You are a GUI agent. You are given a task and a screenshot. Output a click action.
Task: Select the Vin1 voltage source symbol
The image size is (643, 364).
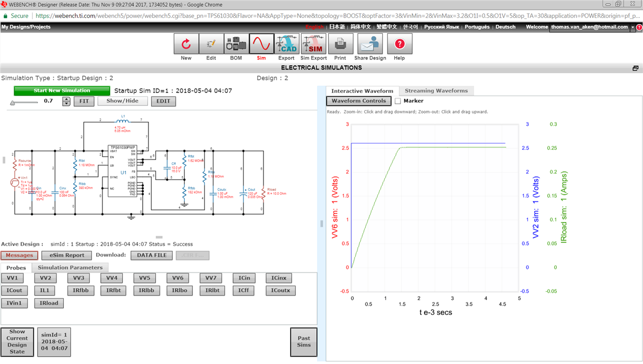point(14,183)
